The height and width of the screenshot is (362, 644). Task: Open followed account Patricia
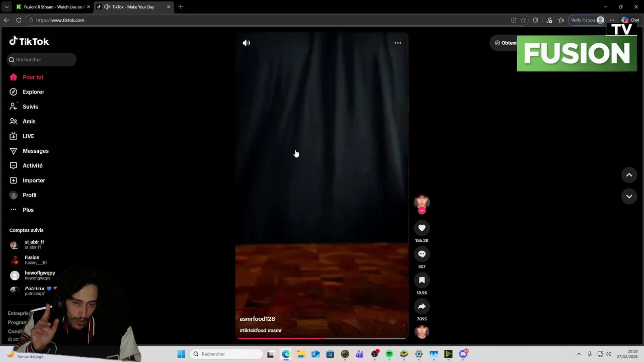pos(34,291)
